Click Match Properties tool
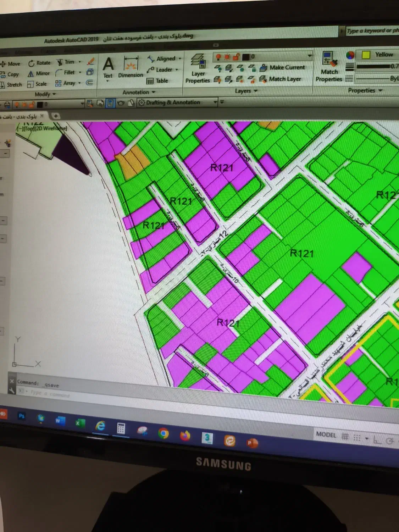The width and height of the screenshot is (399, 532). (x=329, y=67)
